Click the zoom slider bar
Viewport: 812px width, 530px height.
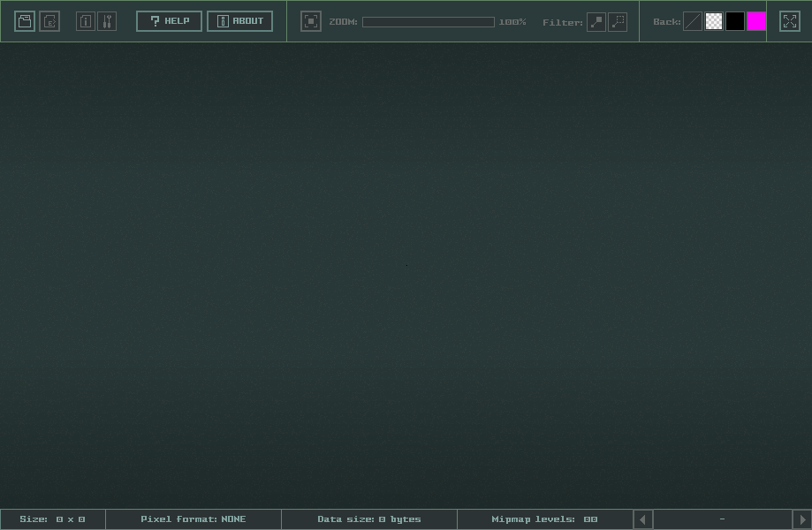429,22
